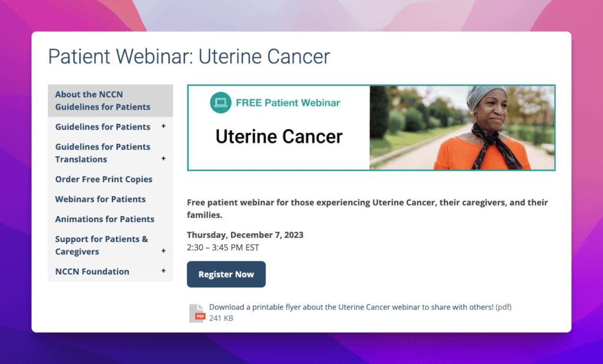Expand the NCCN Foundation submenu

(x=164, y=271)
